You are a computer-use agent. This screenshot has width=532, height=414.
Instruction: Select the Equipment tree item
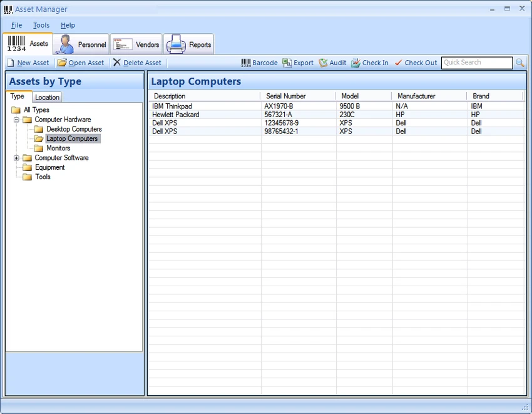point(50,167)
